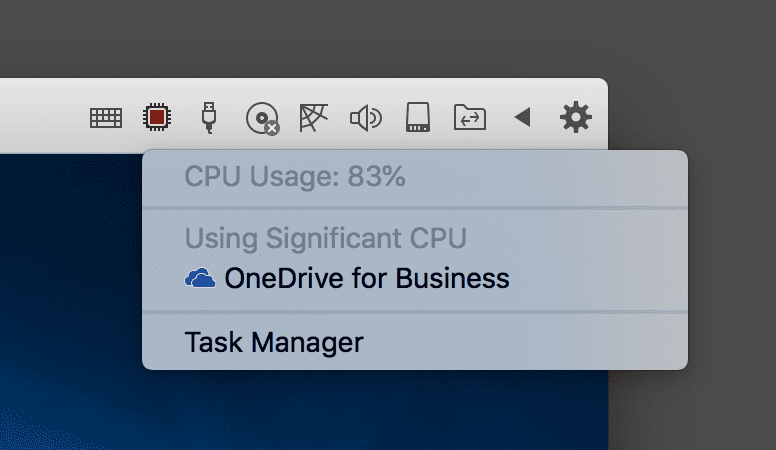Click the CPU Usage: 83% label
The height and width of the screenshot is (450, 776).
pyautogui.click(x=295, y=176)
